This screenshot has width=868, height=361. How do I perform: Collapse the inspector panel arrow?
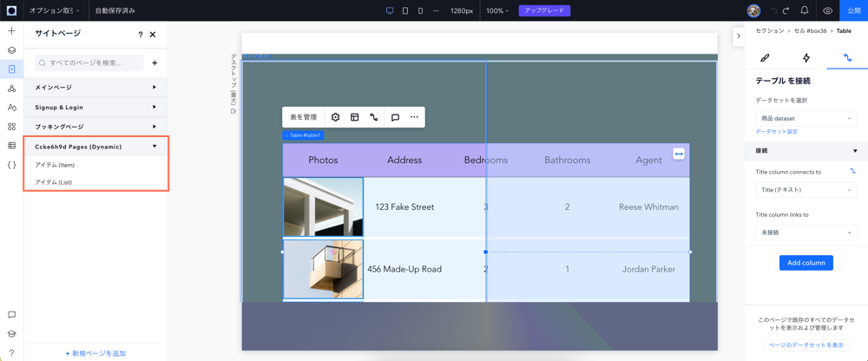tap(738, 36)
